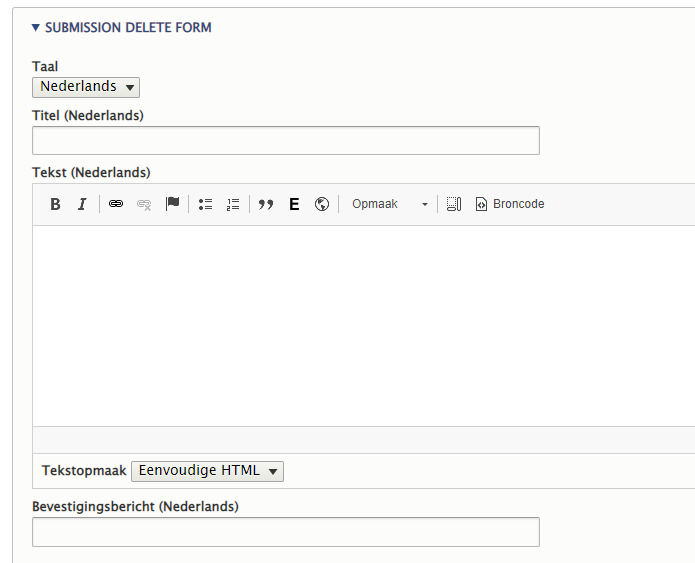
Task: Insert a link with the chain icon
Action: pyautogui.click(x=116, y=204)
